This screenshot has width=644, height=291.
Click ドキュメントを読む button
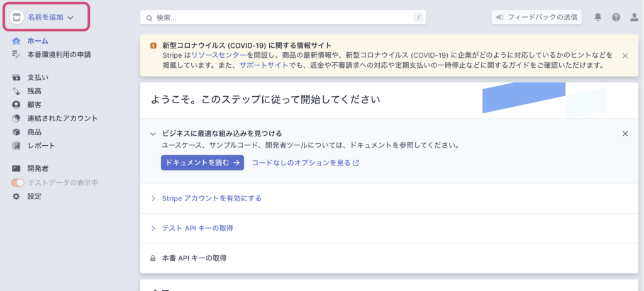pos(202,163)
